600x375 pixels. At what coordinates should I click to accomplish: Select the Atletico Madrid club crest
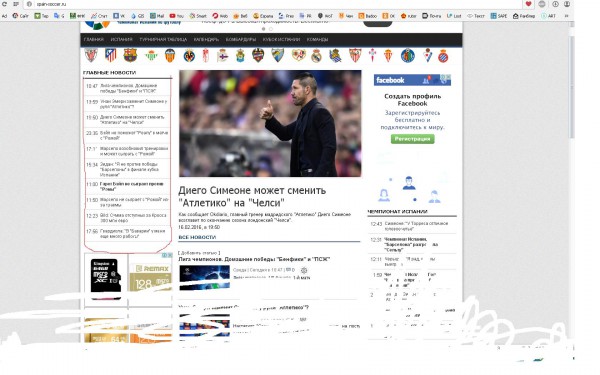click(x=111, y=55)
